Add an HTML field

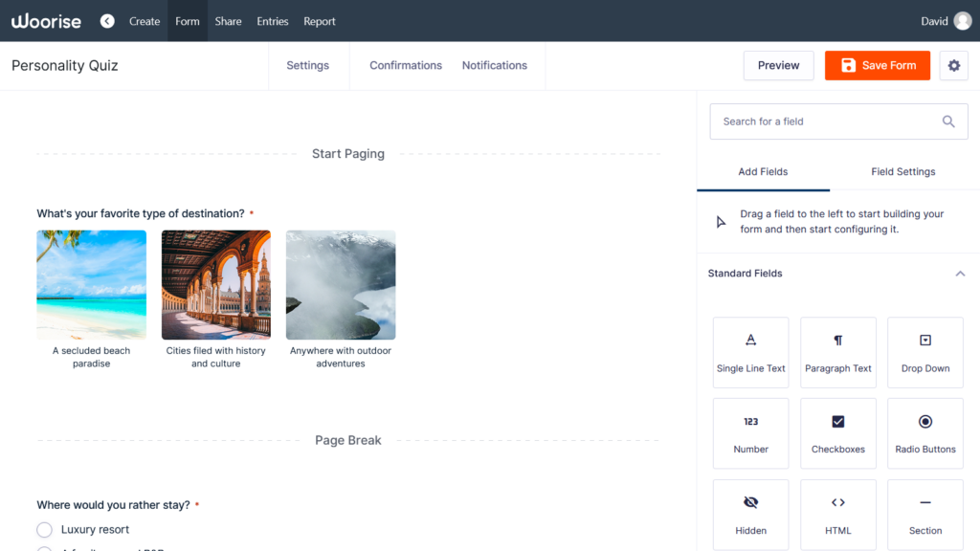pyautogui.click(x=837, y=514)
